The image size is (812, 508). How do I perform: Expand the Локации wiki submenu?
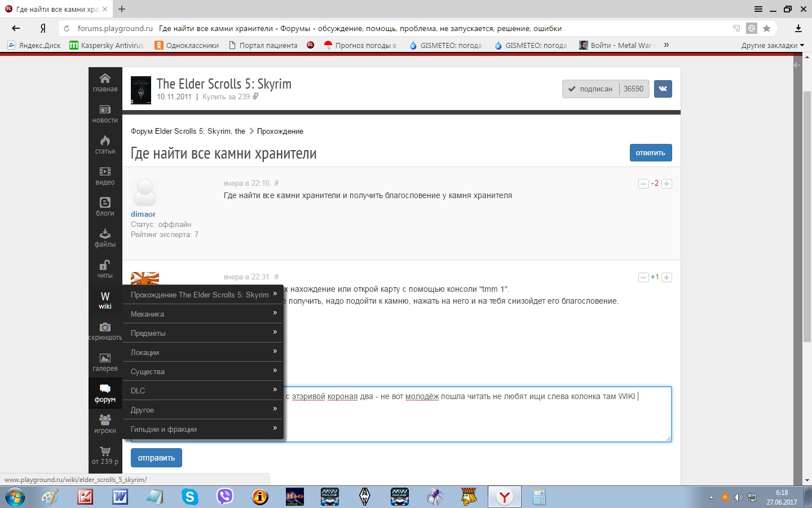tap(203, 352)
